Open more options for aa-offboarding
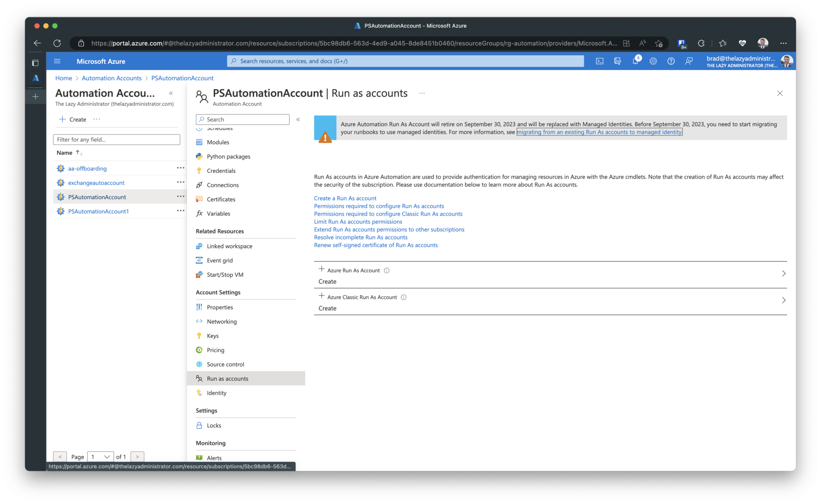The image size is (821, 504). click(x=180, y=168)
